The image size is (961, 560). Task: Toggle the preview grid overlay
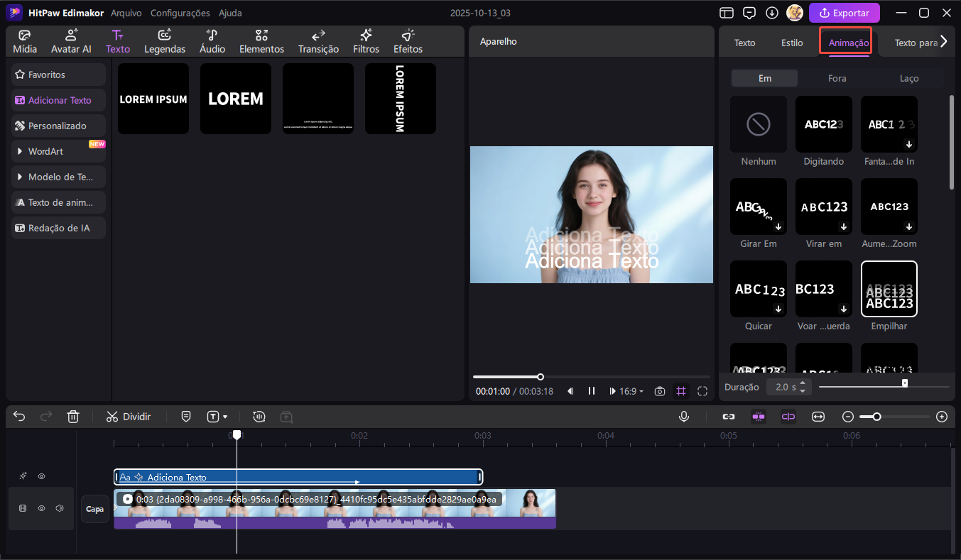[681, 391]
